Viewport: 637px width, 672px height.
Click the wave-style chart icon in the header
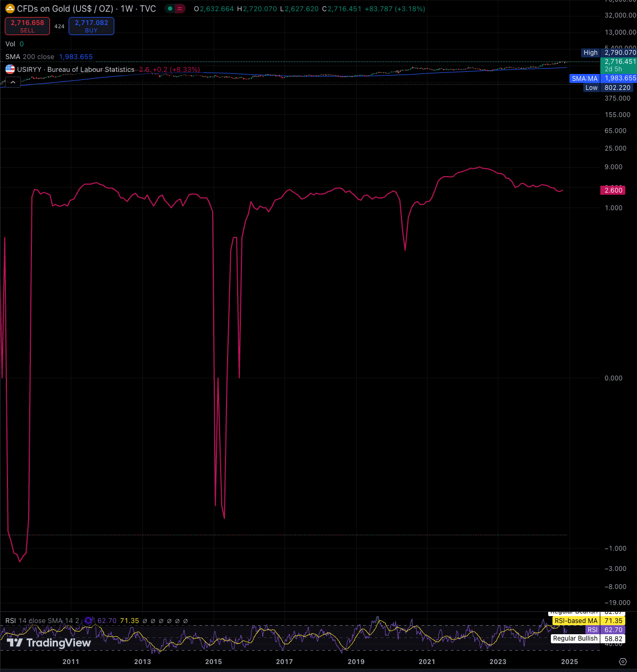click(x=179, y=8)
